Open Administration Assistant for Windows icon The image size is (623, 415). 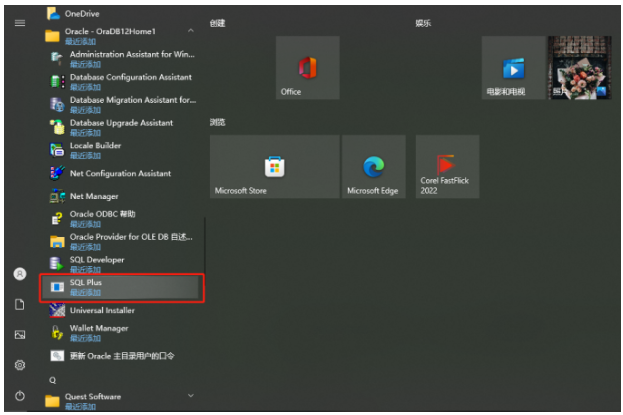[x=56, y=58]
